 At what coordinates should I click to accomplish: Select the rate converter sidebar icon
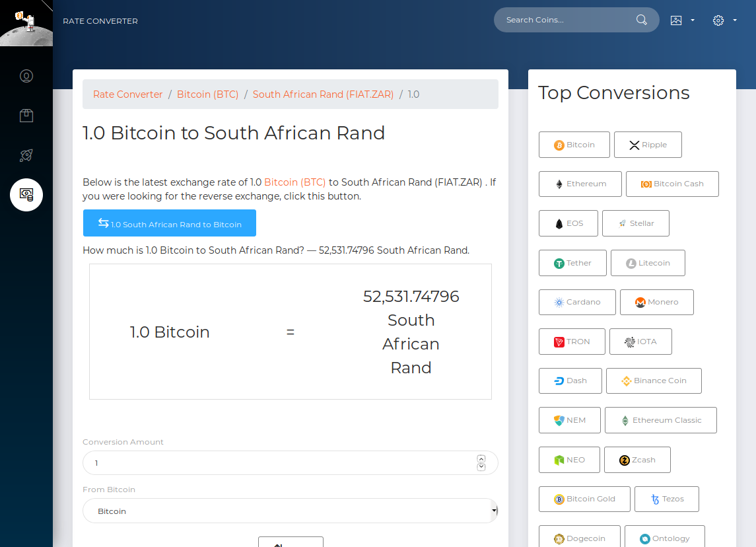point(26,195)
